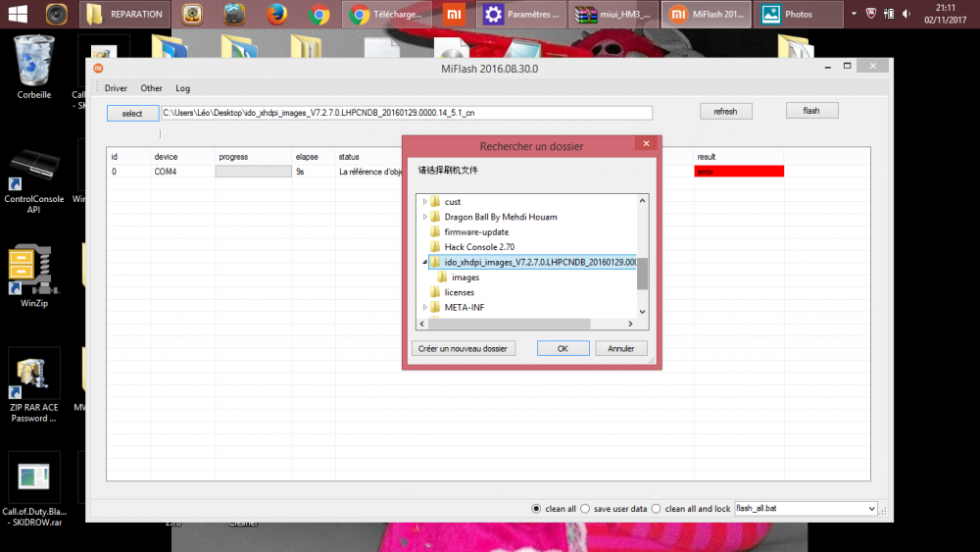Collapse the ido_xhdpi_images folder node
This screenshot has width=980, height=552.
(425, 263)
